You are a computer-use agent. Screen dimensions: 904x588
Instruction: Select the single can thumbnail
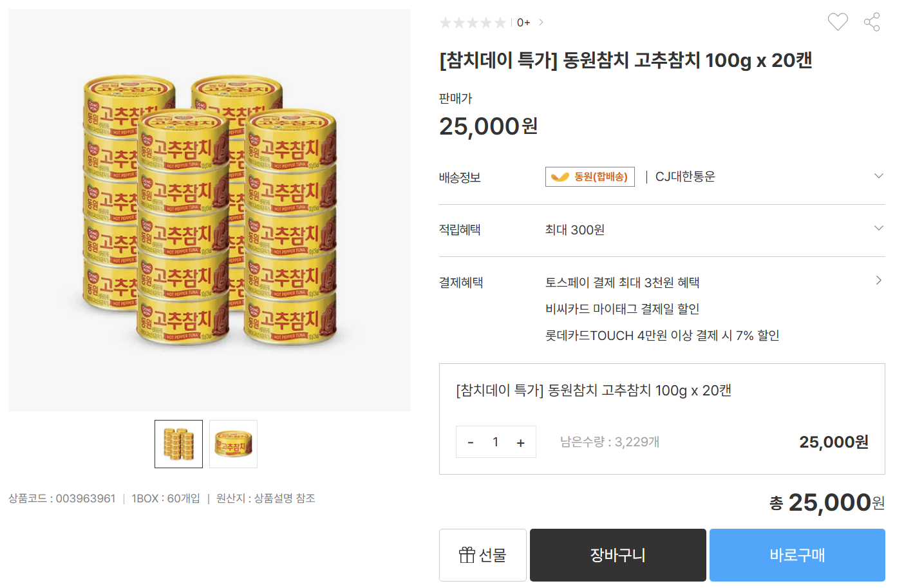point(233,444)
